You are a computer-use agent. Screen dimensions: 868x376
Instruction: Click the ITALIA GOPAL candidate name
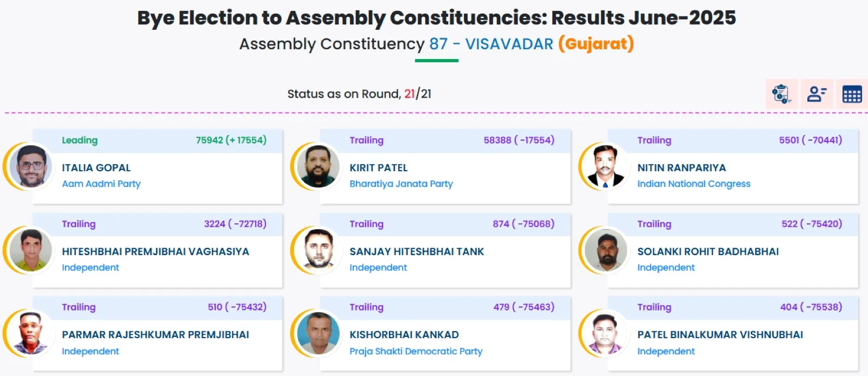pos(96,168)
